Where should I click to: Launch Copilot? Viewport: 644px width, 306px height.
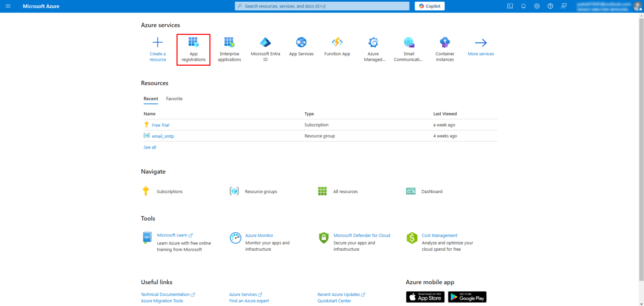[x=429, y=6]
